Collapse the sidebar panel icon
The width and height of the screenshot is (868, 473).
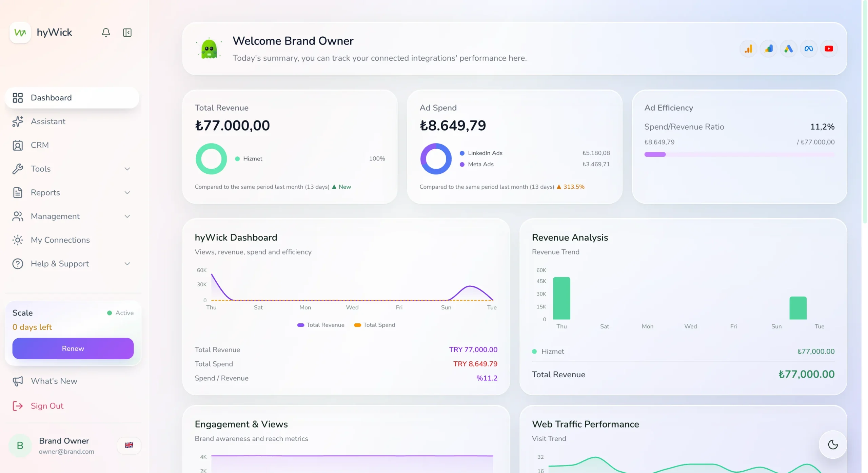127,33
